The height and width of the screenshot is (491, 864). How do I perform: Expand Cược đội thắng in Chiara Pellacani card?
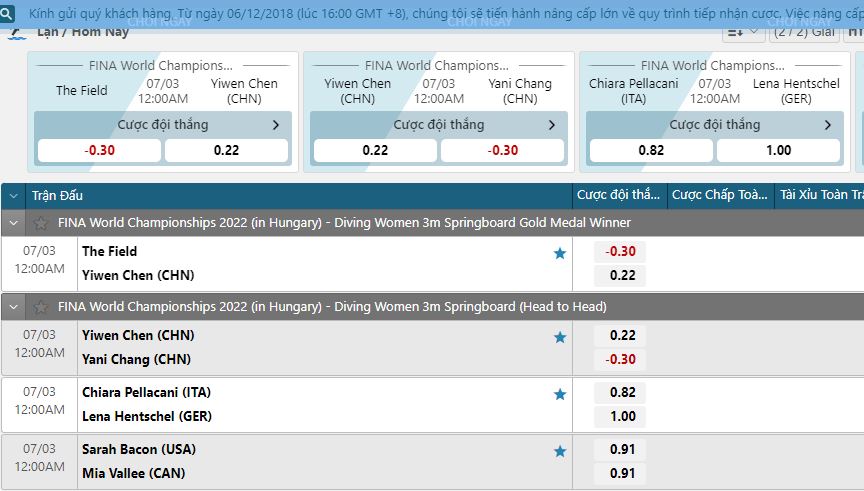715,125
